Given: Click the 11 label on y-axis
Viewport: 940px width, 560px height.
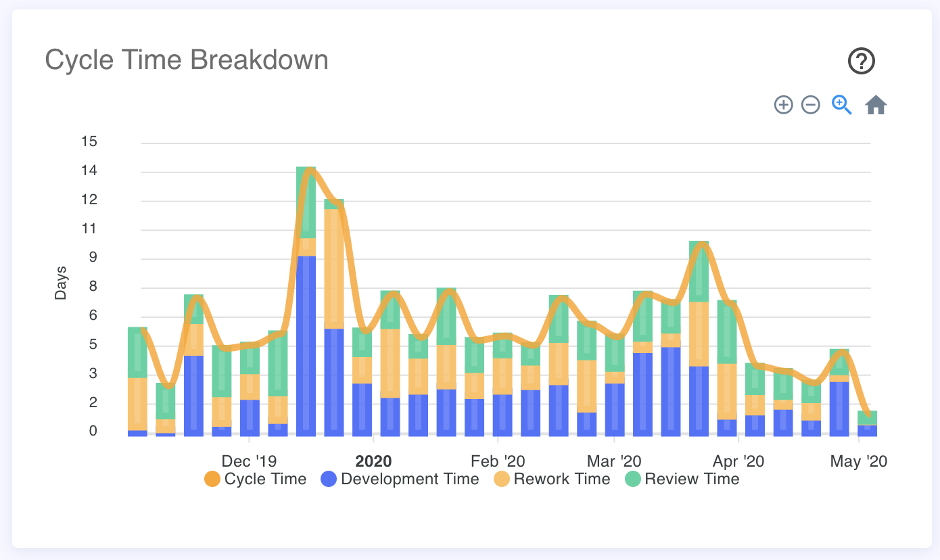Looking at the screenshot, I should pyautogui.click(x=89, y=229).
